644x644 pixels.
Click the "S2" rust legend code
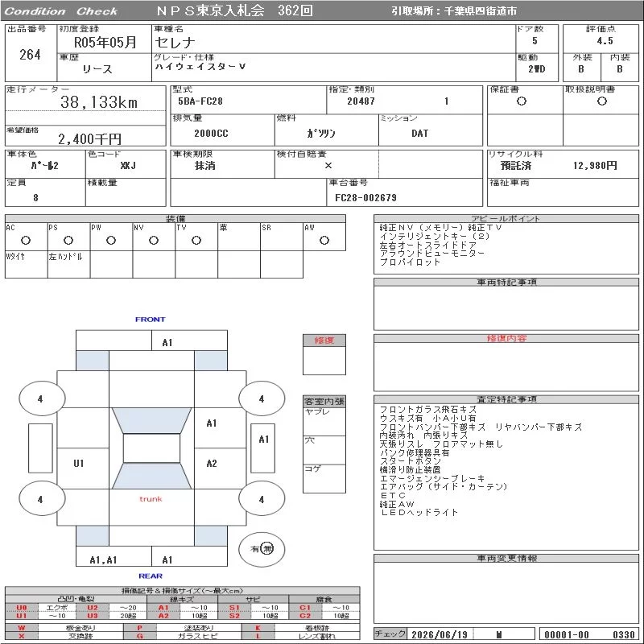pyautogui.click(x=234, y=616)
